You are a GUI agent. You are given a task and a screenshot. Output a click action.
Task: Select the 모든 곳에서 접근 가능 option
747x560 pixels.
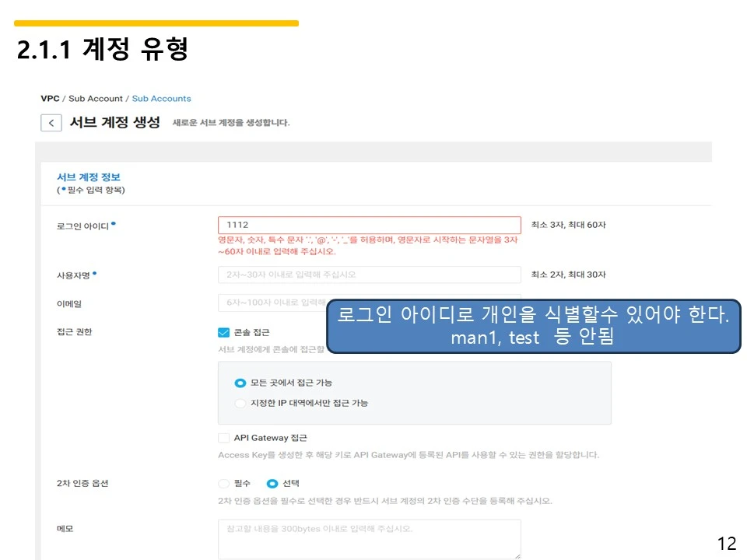[x=240, y=383]
